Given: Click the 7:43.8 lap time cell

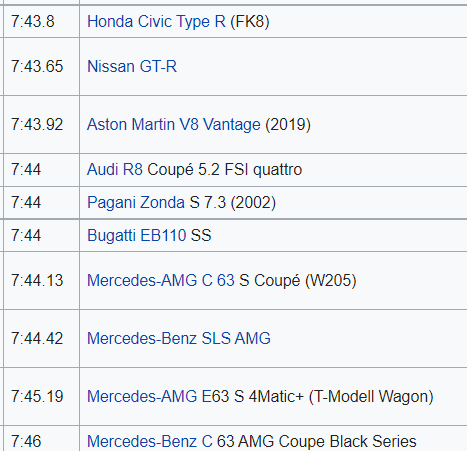Looking at the screenshot, I should tap(41, 22).
